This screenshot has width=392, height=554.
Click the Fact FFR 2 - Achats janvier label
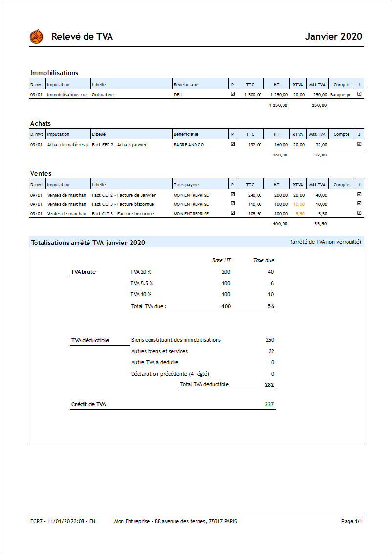119,145
